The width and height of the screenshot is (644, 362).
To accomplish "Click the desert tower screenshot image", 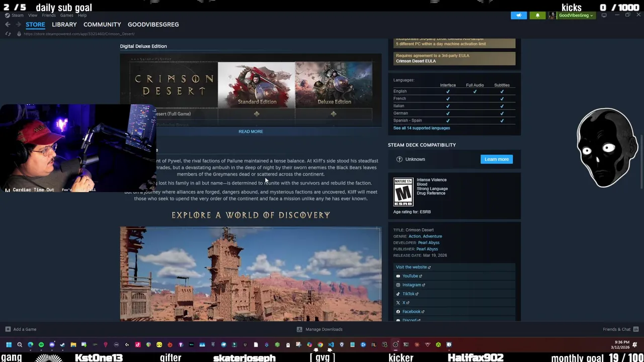I will click(x=251, y=274).
